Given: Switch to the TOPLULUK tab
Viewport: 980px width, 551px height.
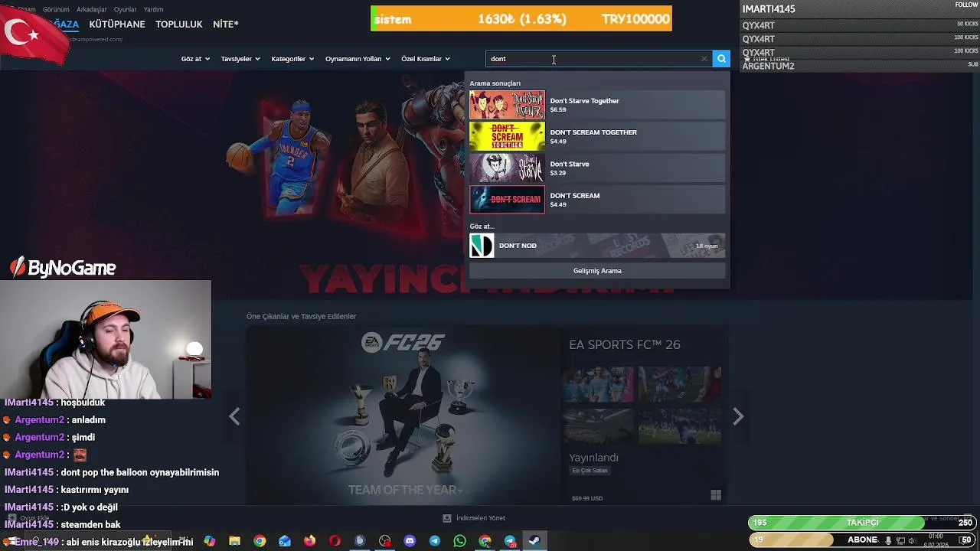Looking at the screenshot, I should pyautogui.click(x=179, y=24).
